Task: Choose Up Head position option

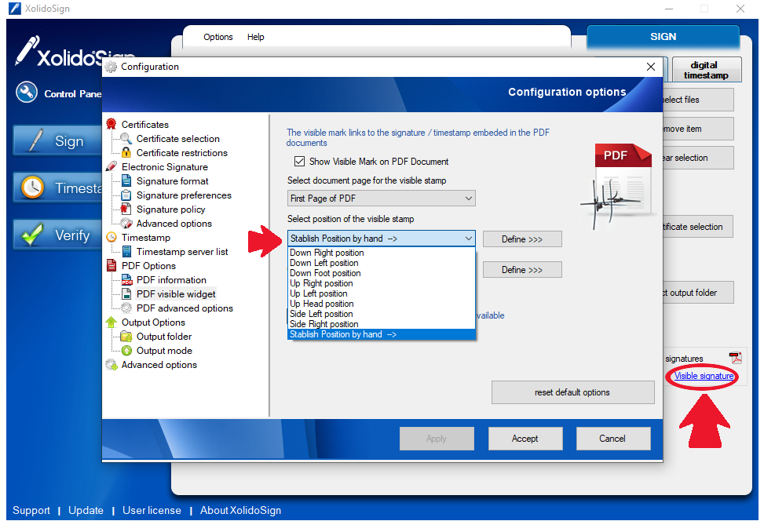Action: pos(382,304)
